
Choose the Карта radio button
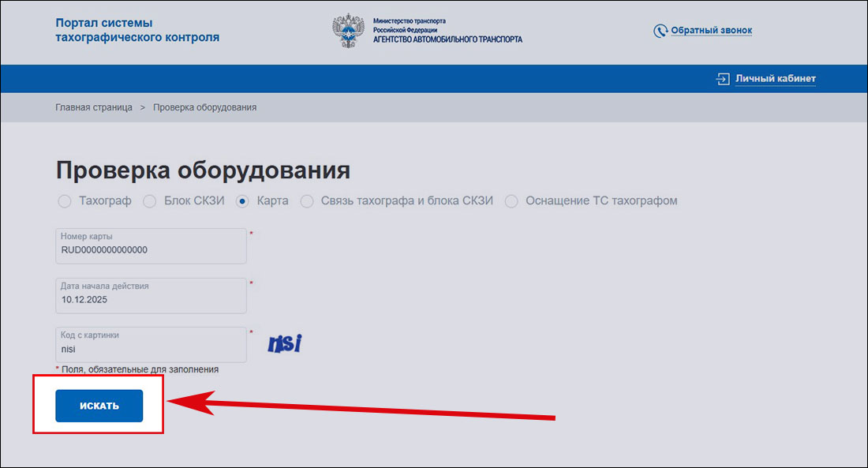[x=243, y=201]
